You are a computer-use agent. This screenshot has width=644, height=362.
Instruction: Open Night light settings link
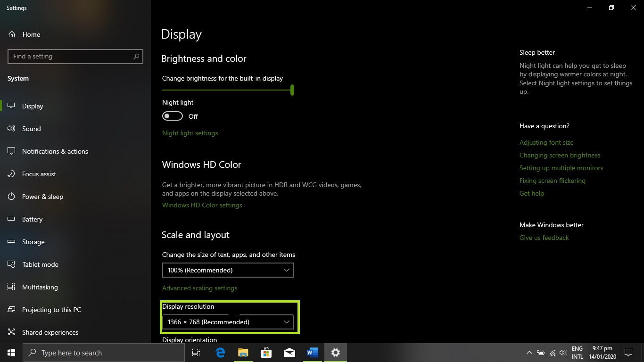click(190, 133)
